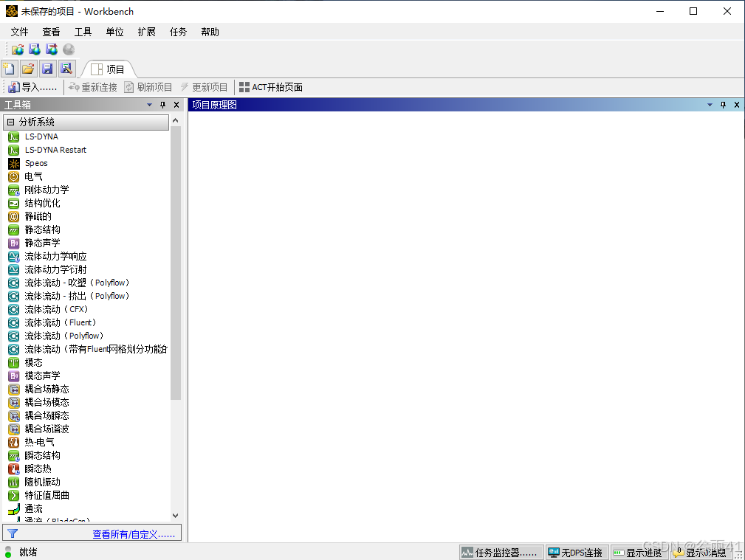Select the Speos system icon
Image resolution: width=745 pixels, height=560 pixels.
tap(14, 163)
